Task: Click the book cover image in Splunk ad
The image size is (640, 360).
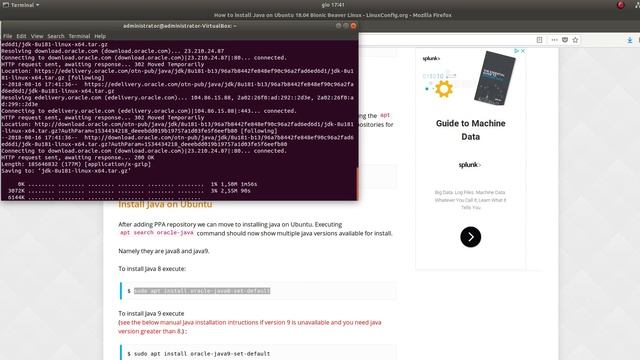Action: tap(495, 78)
